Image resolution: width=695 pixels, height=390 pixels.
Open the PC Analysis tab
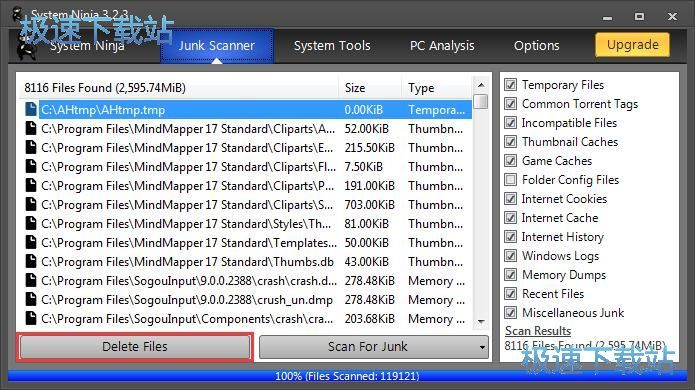pos(442,45)
